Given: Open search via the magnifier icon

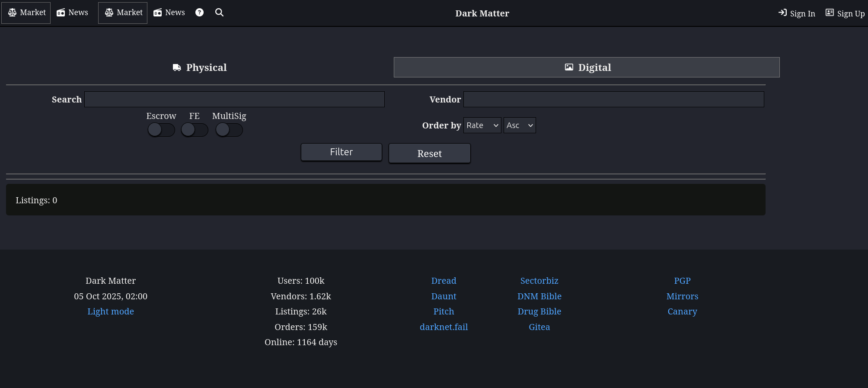Looking at the screenshot, I should [x=219, y=13].
